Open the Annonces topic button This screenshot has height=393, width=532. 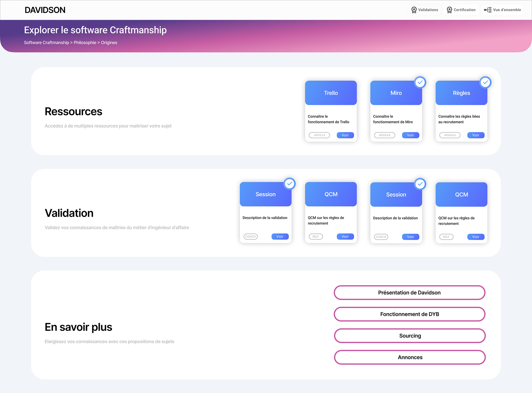(410, 358)
